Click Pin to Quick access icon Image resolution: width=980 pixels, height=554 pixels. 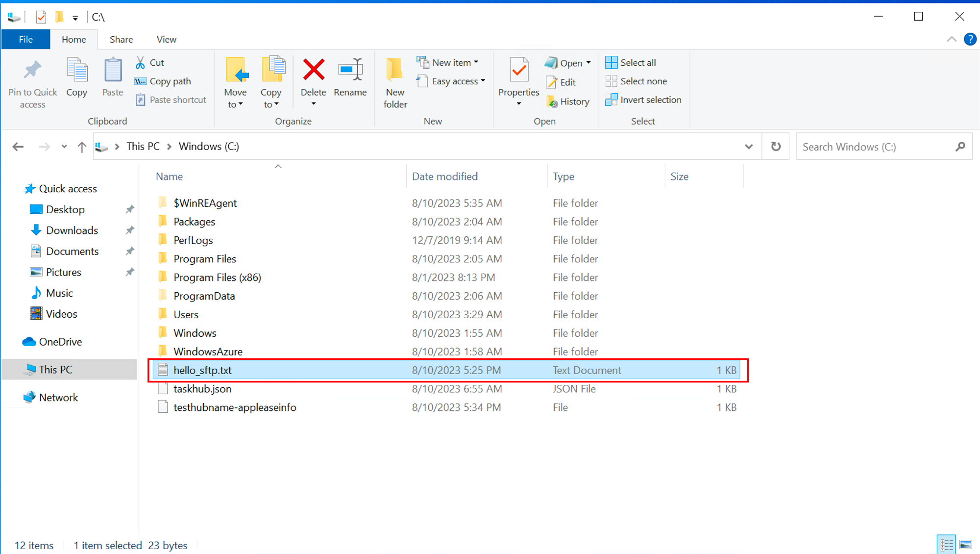[x=32, y=70]
